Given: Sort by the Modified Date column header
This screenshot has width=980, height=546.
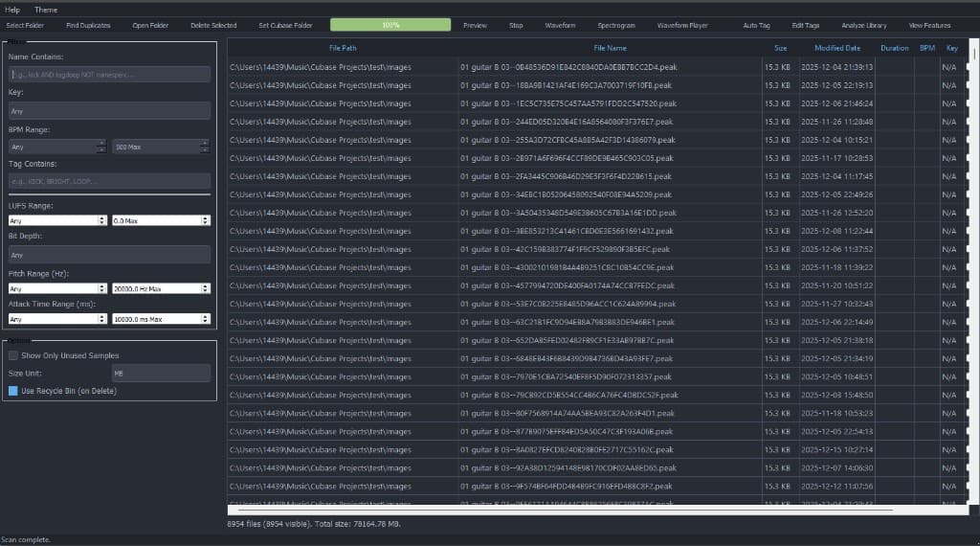Looking at the screenshot, I should coord(836,48).
